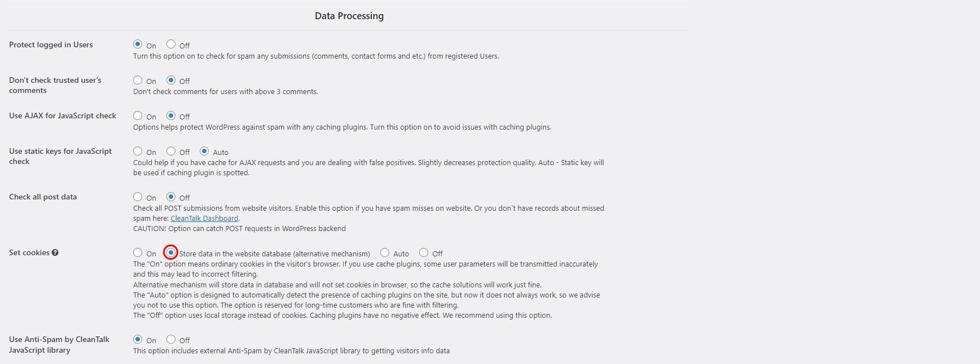Turn Set cookies to Off
The width and height of the screenshot is (980, 364).
coord(424,252)
